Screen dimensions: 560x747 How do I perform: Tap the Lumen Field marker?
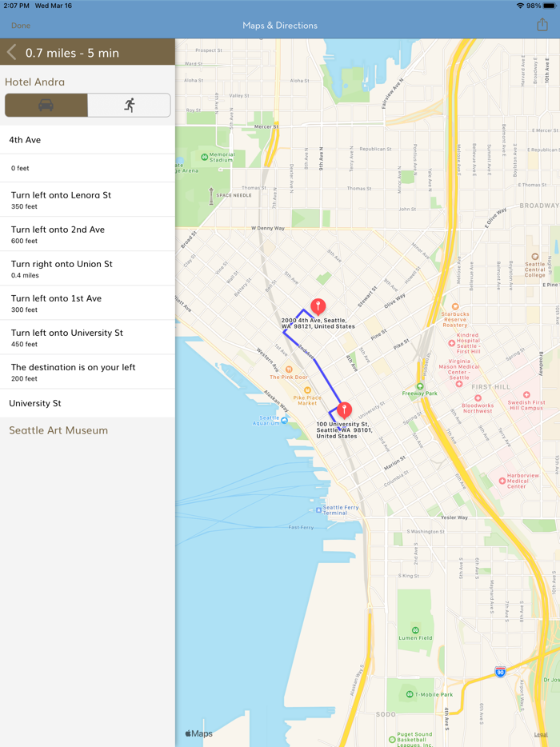[415, 629]
